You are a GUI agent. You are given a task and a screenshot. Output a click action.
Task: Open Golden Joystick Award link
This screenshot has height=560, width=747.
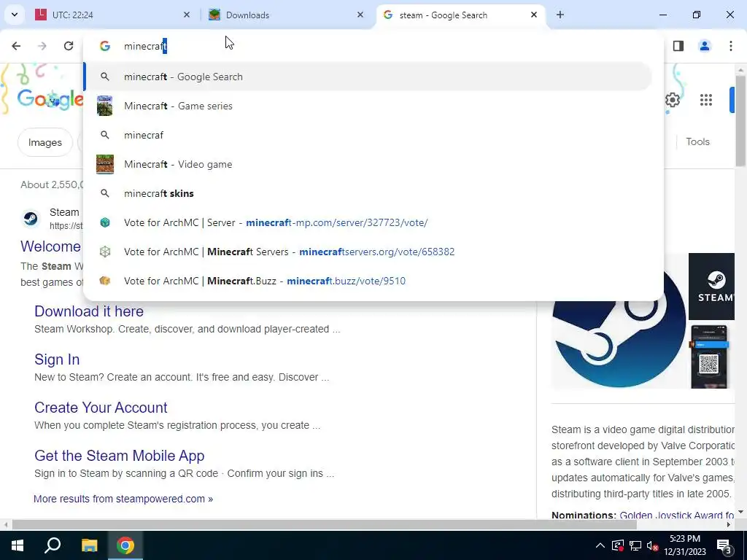[x=676, y=515]
